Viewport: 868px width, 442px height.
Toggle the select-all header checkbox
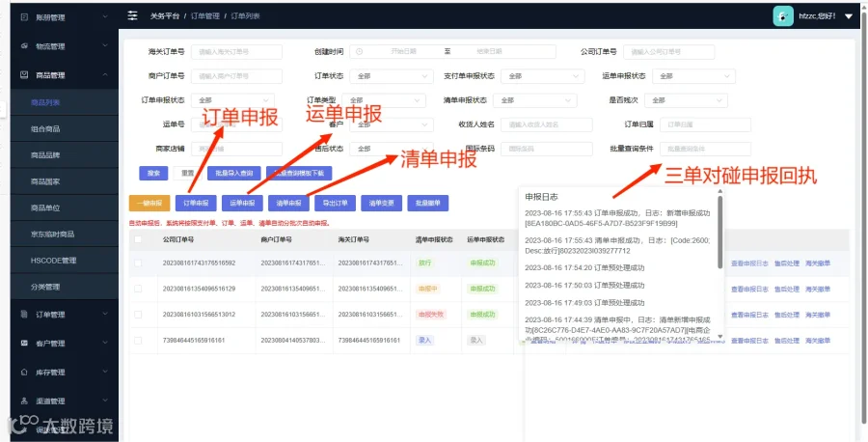[x=138, y=240]
